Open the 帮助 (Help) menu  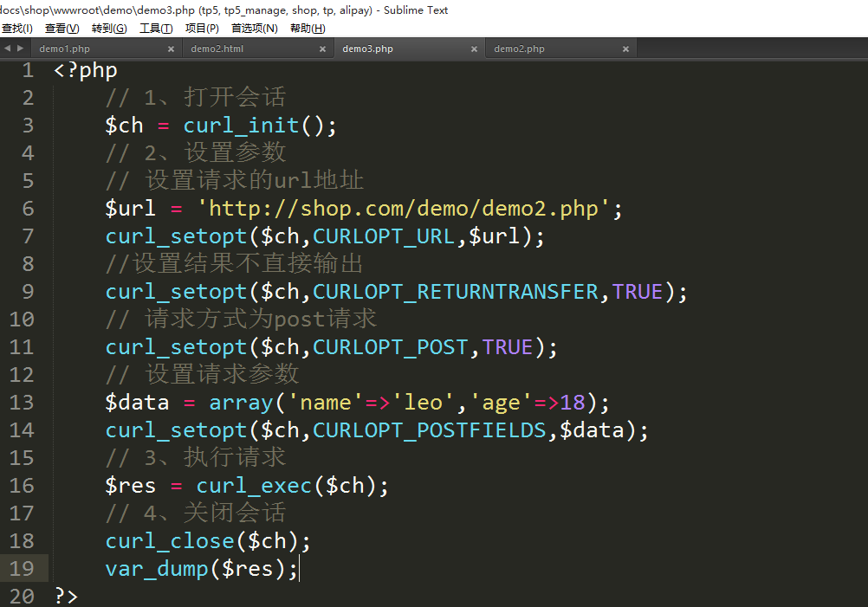pos(308,29)
